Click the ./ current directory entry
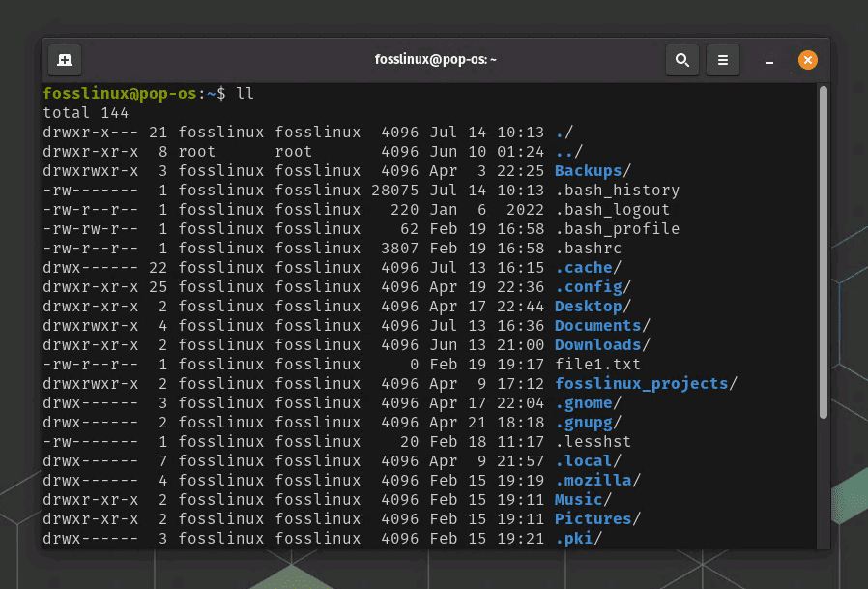The width and height of the screenshot is (868, 589). point(564,133)
